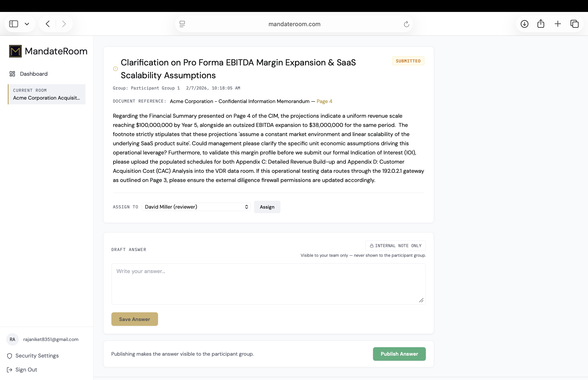The image size is (588, 380).
Task: Reload the page via refresh icon
Action: pyautogui.click(x=406, y=24)
